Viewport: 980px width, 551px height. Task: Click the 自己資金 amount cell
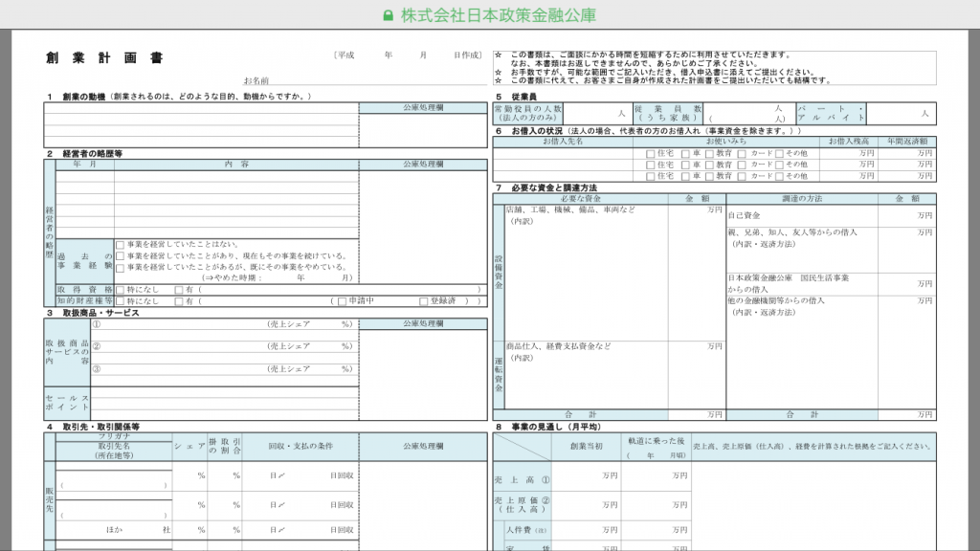click(x=907, y=215)
